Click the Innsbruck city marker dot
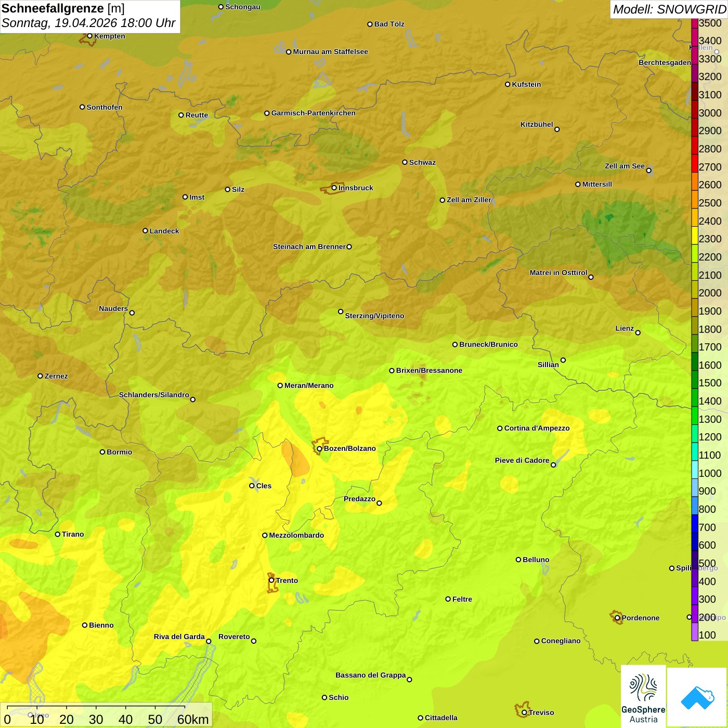This screenshot has width=728, height=728. (x=334, y=188)
